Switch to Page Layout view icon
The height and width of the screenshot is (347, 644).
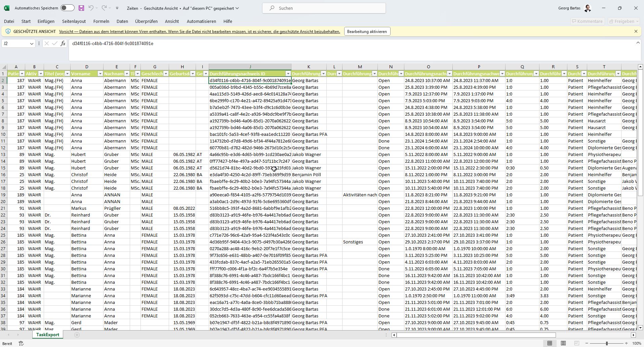coord(563,343)
